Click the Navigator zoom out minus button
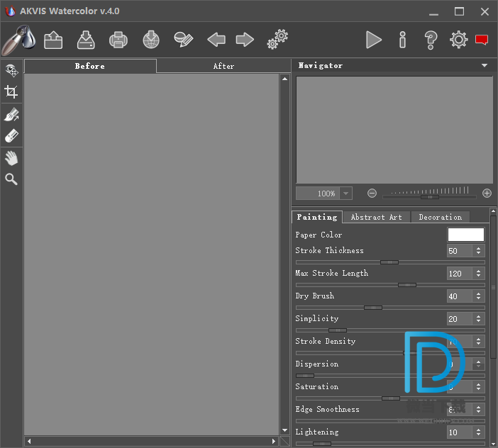The height and width of the screenshot is (448, 498). tap(372, 193)
